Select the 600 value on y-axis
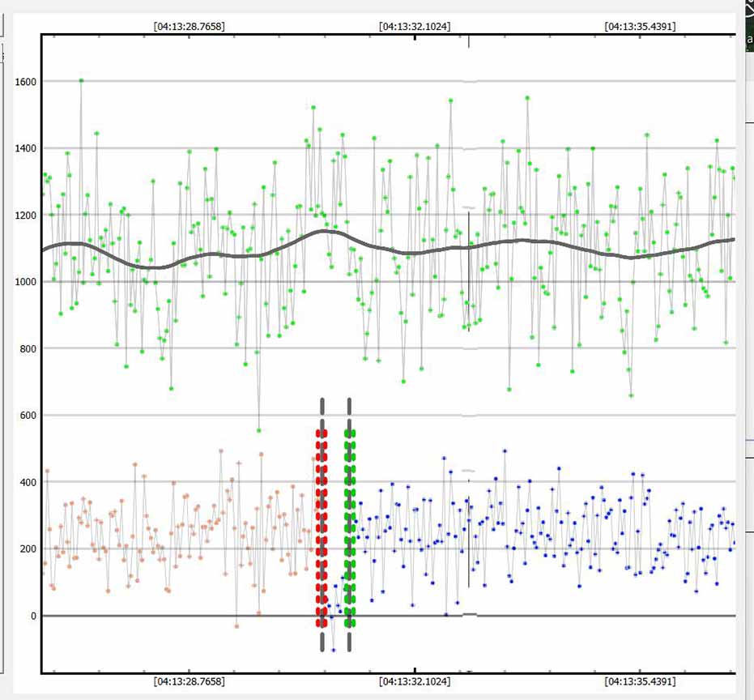Screen dimensions: 754x700 (x=28, y=416)
